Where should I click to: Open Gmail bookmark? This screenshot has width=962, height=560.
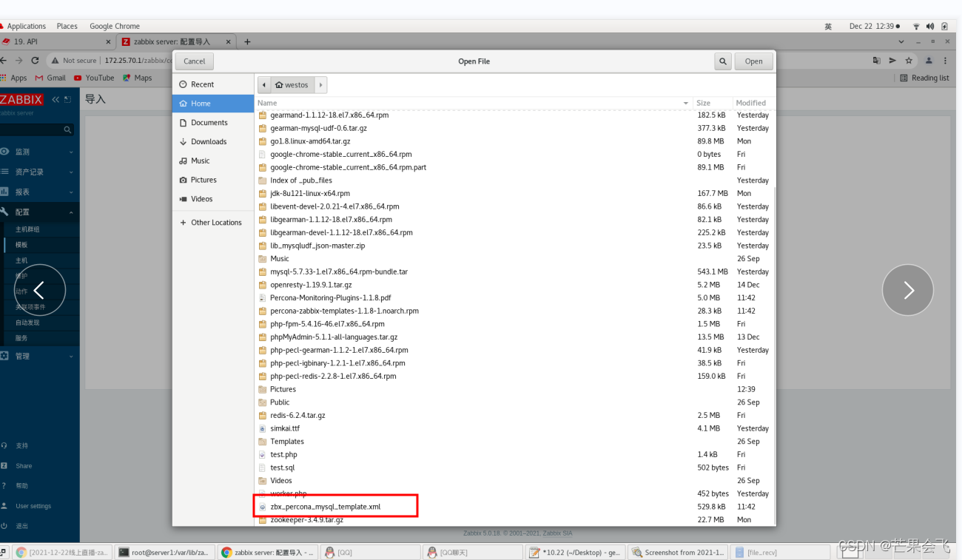coord(50,78)
